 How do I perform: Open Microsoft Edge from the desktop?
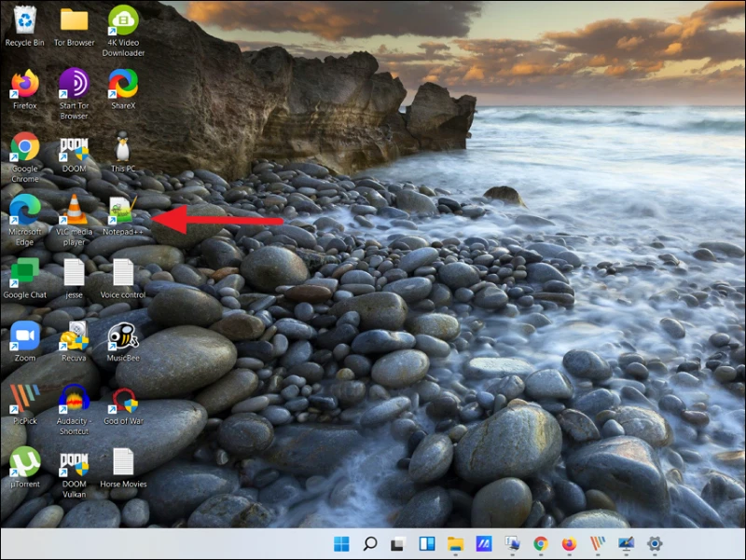[x=24, y=208]
